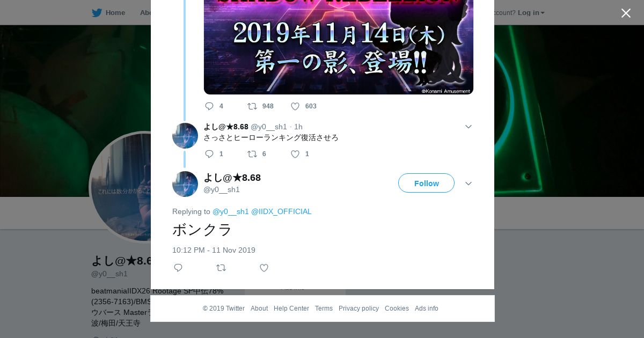Expand chevron menu next to Follow button
Image resolution: width=644 pixels, height=338 pixels.
469,183
